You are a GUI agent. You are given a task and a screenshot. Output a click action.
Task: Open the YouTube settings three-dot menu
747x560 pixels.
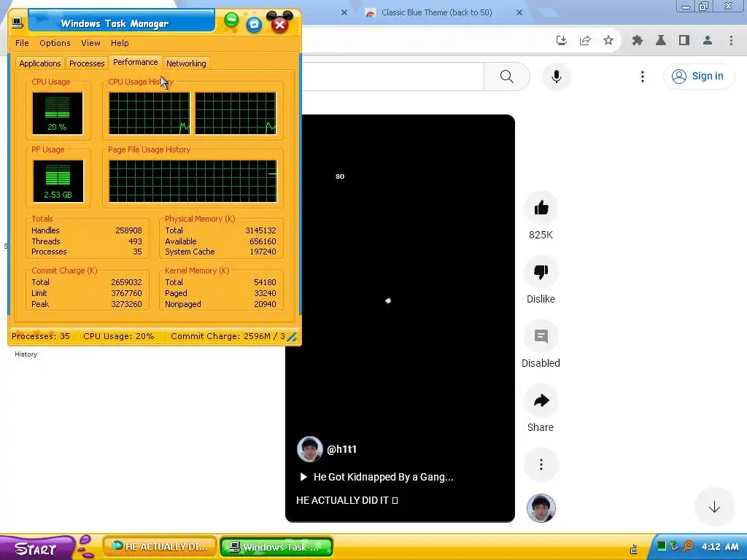coord(643,76)
